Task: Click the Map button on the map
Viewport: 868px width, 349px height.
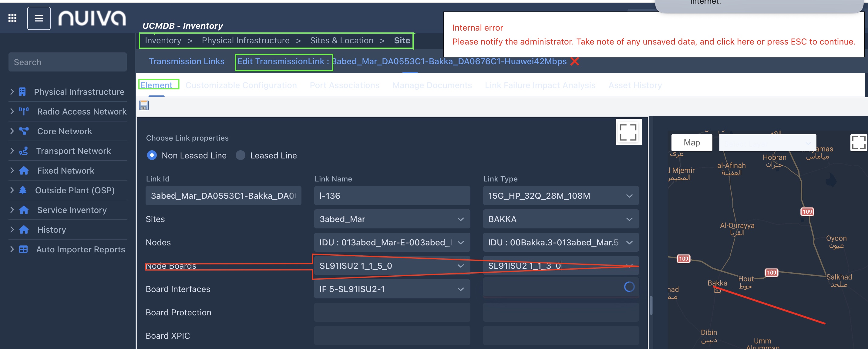Action: tap(691, 143)
